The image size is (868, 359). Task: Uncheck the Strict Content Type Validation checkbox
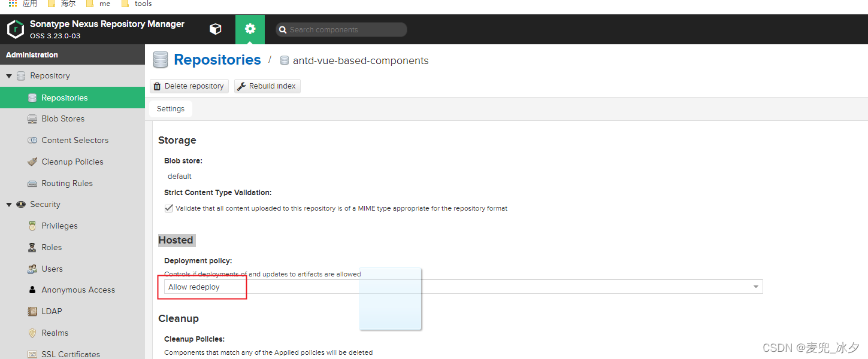169,208
